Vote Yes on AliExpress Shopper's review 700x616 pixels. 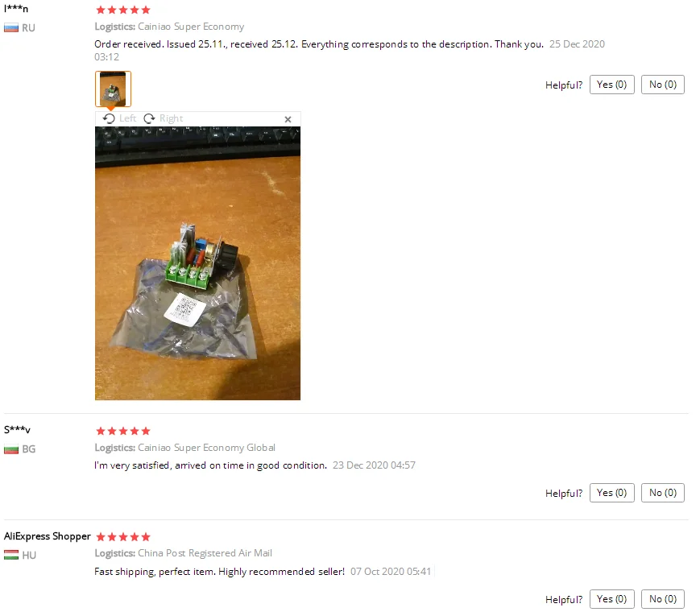[x=611, y=599]
